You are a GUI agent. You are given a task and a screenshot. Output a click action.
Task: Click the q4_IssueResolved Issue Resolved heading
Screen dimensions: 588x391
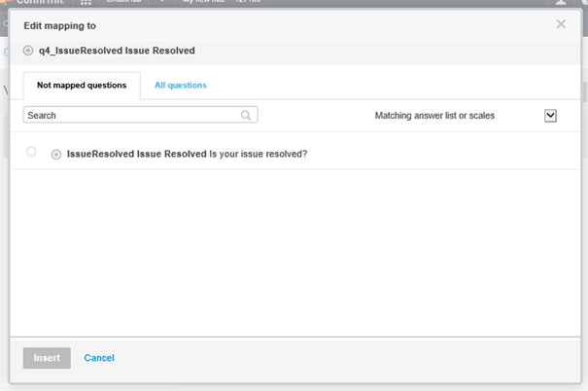tap(117, 51)
